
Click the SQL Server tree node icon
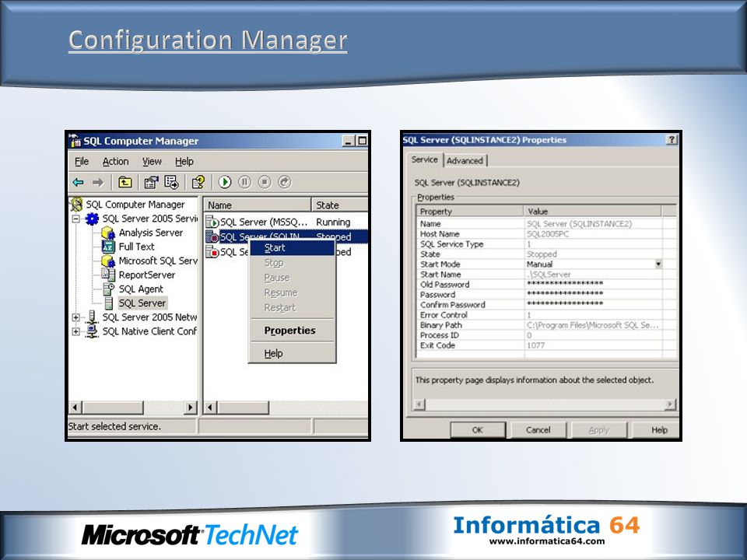[109, 303]
